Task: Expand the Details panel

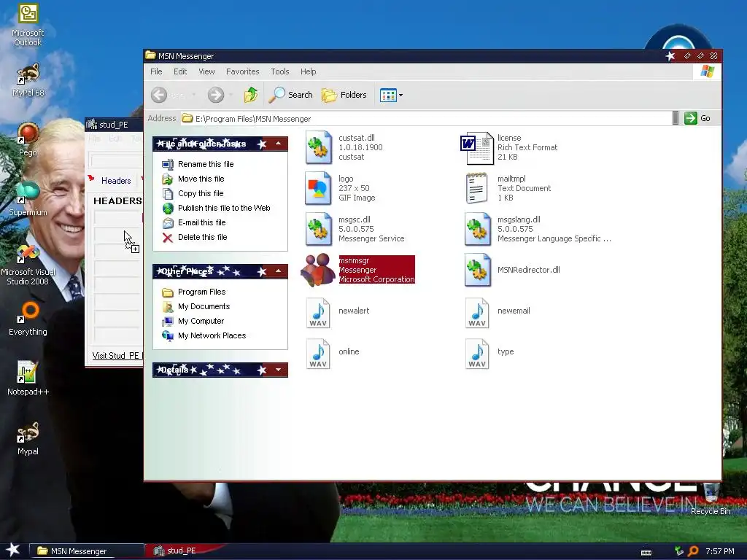Action: (278, 370)
